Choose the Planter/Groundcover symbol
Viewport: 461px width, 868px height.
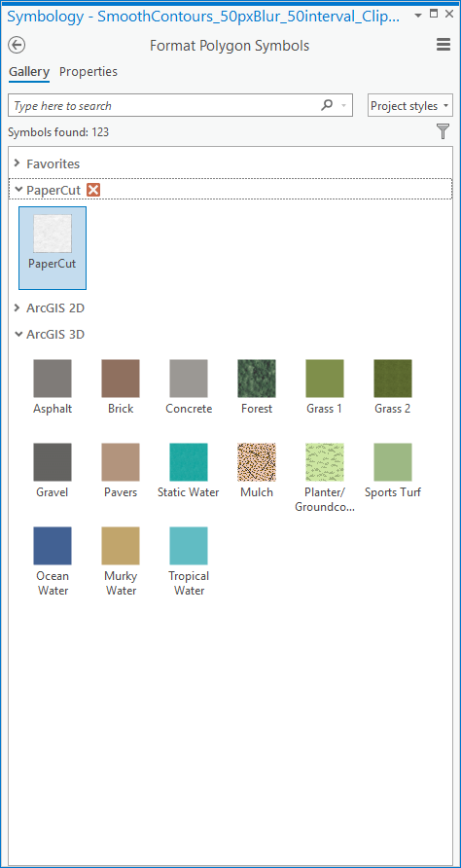coord(325,478)
